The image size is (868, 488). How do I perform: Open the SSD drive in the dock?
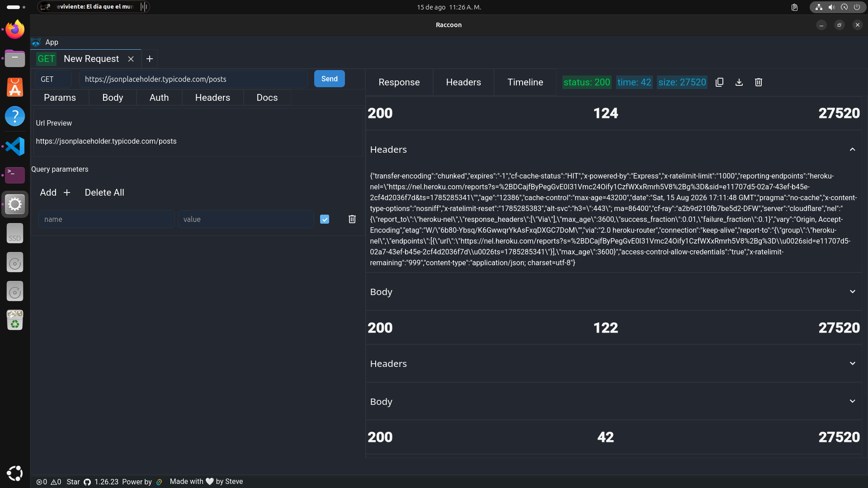(15, 233)
